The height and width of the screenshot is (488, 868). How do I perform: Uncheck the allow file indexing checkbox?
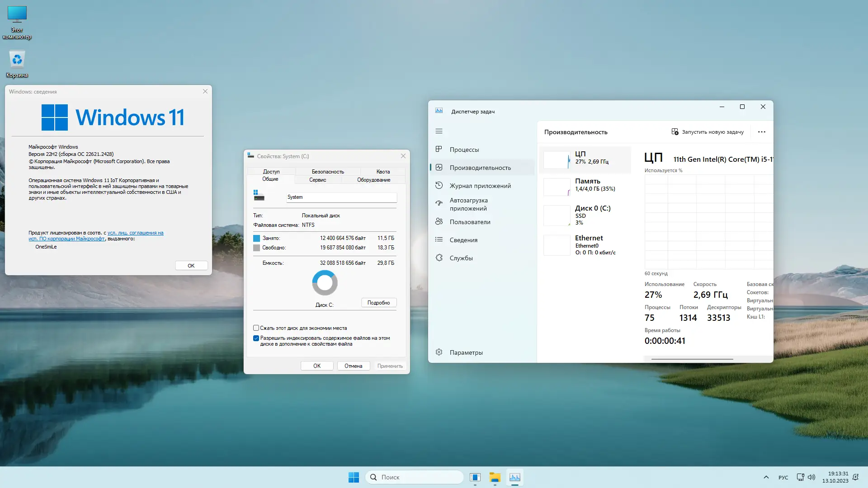256,338
